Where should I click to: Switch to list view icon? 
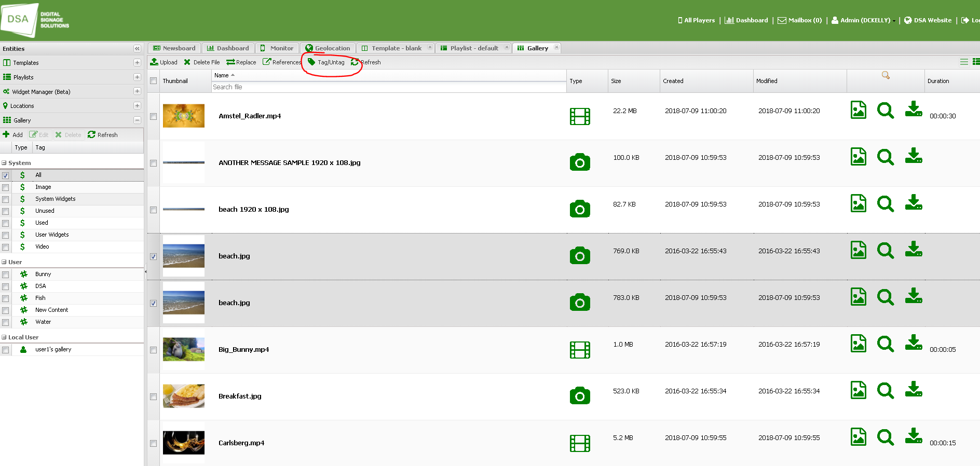click(x=964, y=62)
